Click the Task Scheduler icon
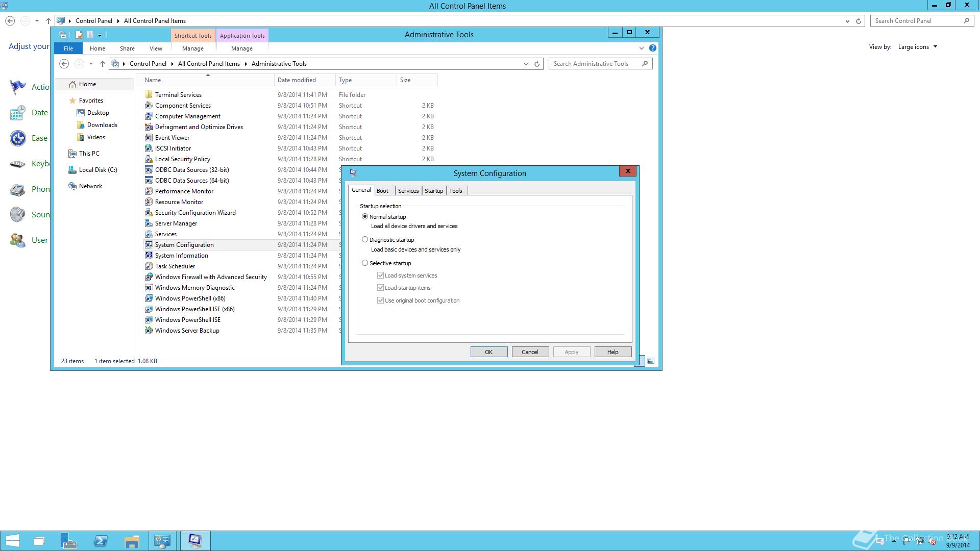 [x=149, y=266]
